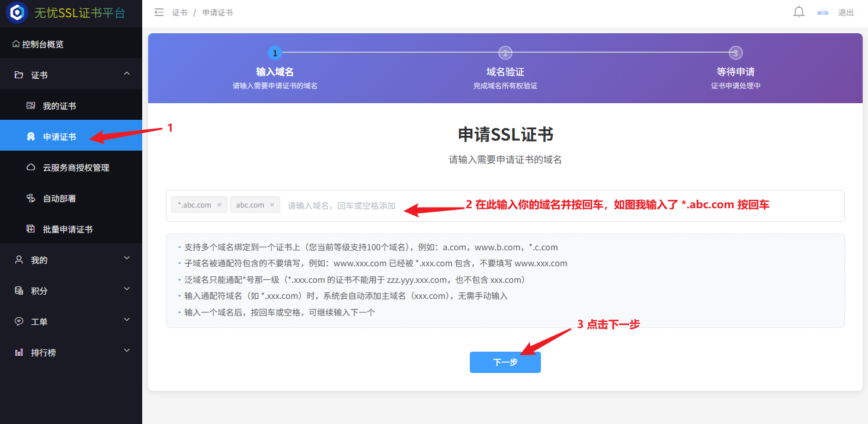Click the user avatar in the header
Screen dimensions: 868x424
(822, 12)
